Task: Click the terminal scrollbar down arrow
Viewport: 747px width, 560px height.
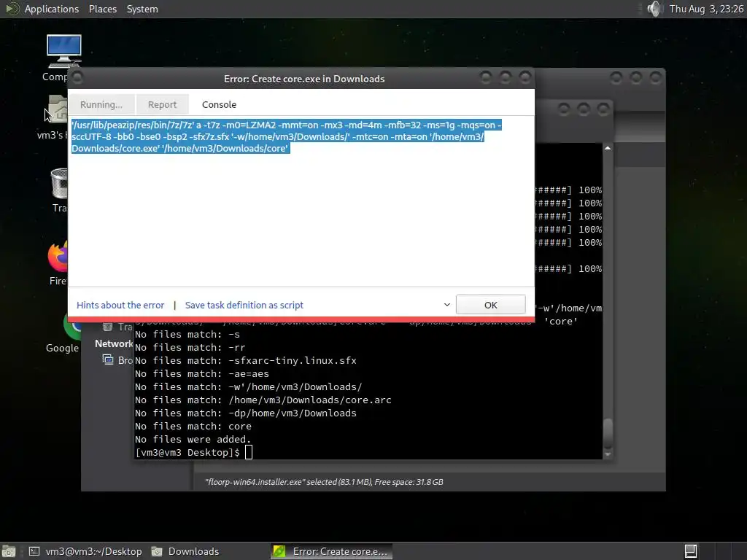Action: [608, 455]
